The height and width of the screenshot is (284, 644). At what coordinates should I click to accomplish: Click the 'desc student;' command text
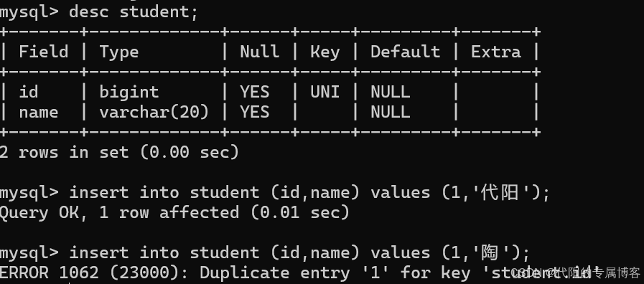click(x=134, y=12)
